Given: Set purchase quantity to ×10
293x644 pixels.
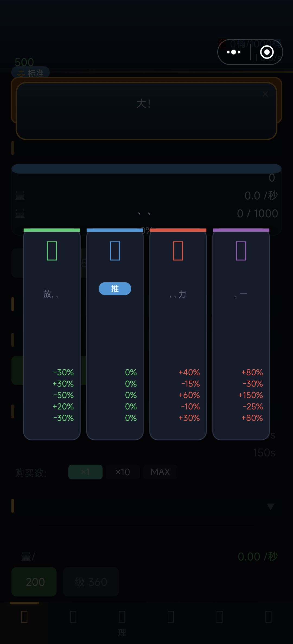Looking at the screenshot, I should (x=123, y=472).
